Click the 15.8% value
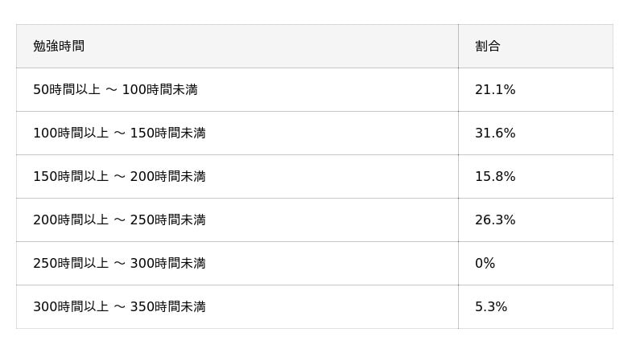The image size is (644, 353). (x=495, y=177)
